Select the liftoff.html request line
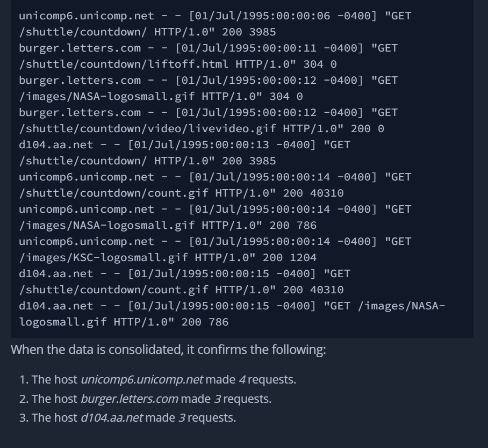The height and width of the screenshot is (448, 488). tap(178, 64)
